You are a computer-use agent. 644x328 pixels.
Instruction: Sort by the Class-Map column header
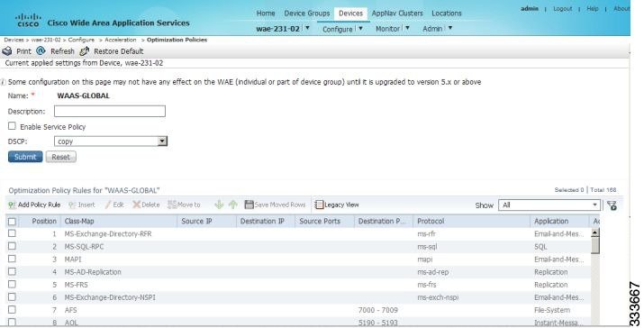pos(79,221)
